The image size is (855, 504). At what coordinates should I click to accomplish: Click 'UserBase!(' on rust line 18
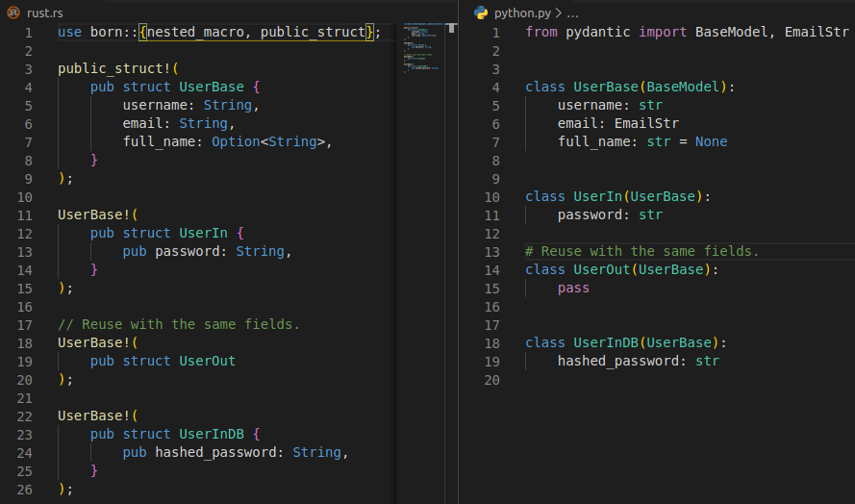coord(98,343)
